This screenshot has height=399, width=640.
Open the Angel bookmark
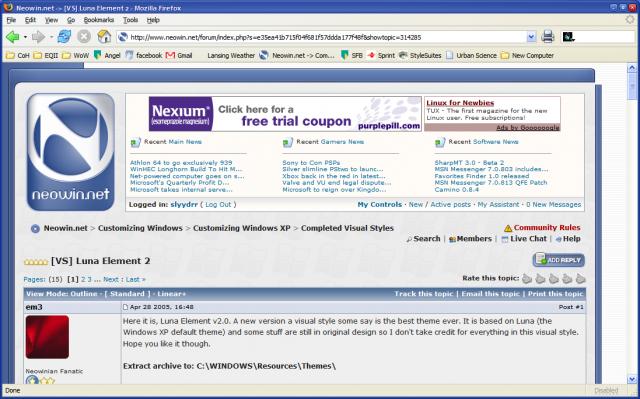107,55
